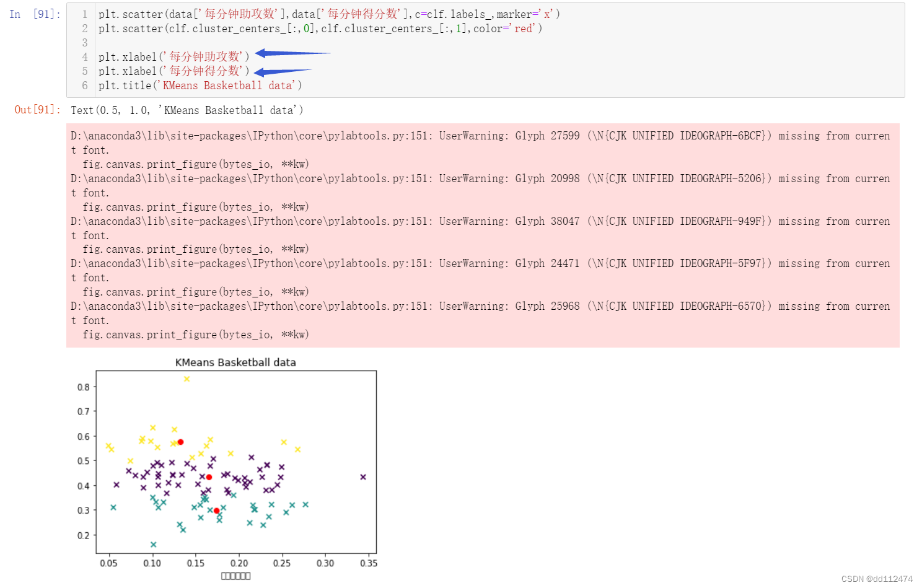
Task: Place cursor on line 5 plt.xlabel '每分钟得分数'
Action: (x=173, y=71)
